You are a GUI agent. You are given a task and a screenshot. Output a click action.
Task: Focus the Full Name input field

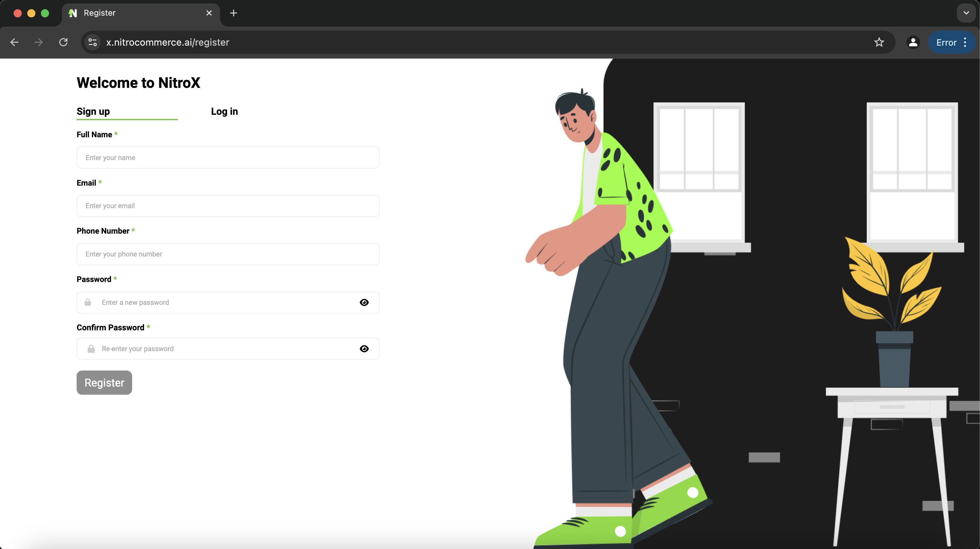[x=228, y=157]
